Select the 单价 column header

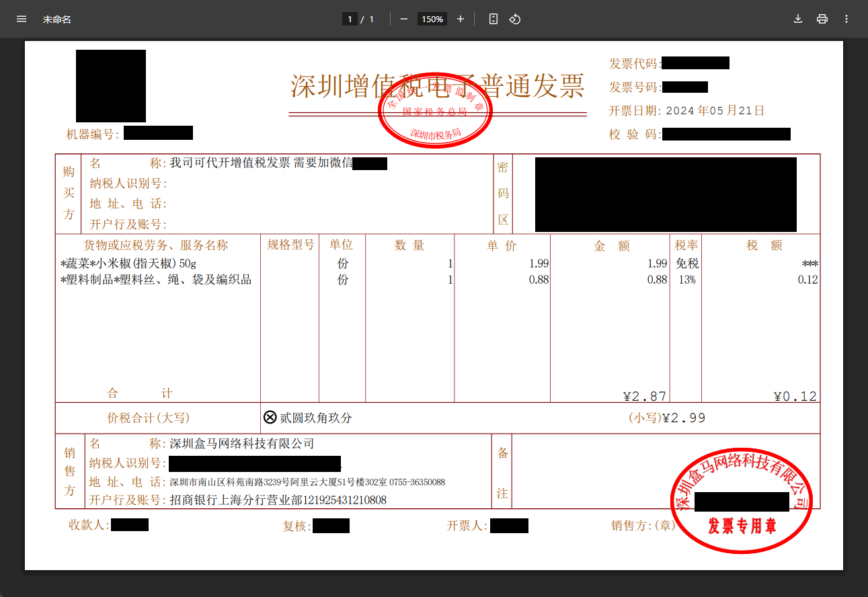[x=502, y=246]
